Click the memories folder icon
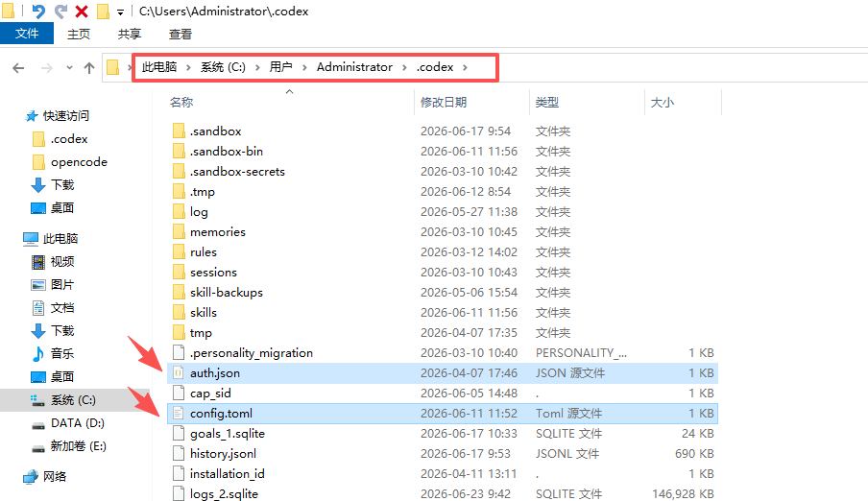Screen dimensions: 868x501 [179, 232]
